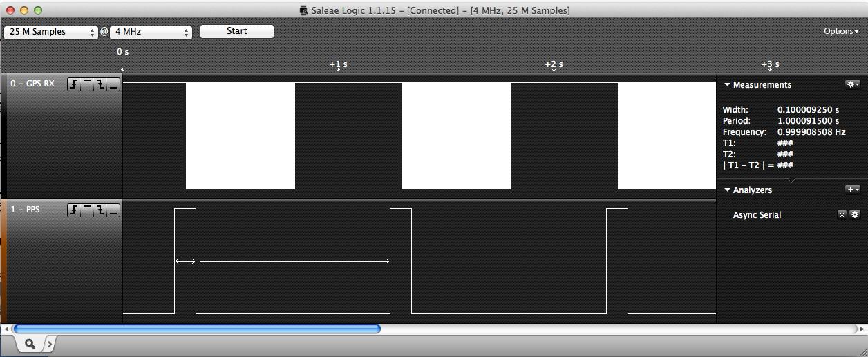Image resolution: width=868 pixels, height=357 pixels.
Task: Collapse the Measurements panel
Action: (x=727, y=85)
